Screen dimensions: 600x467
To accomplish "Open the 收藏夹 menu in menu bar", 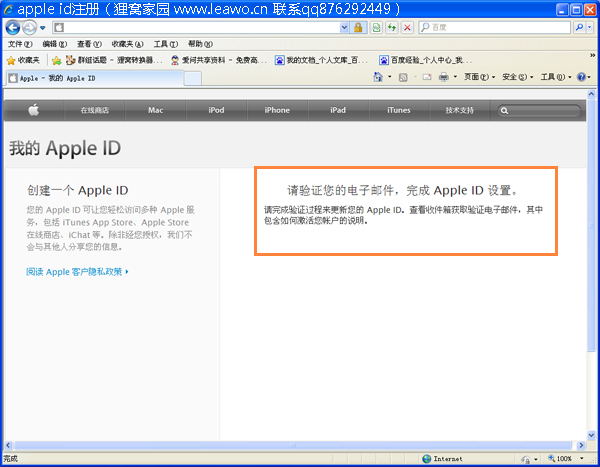I will [x=127, y=44].
